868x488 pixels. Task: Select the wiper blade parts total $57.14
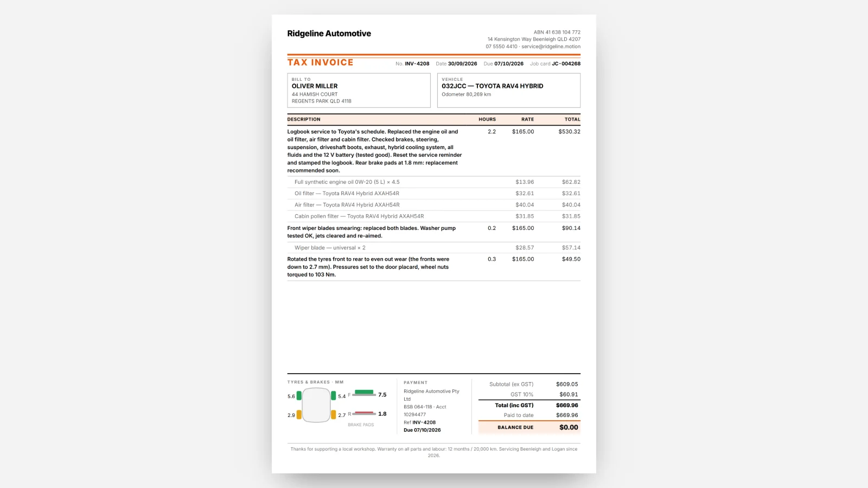click(571, 248)
